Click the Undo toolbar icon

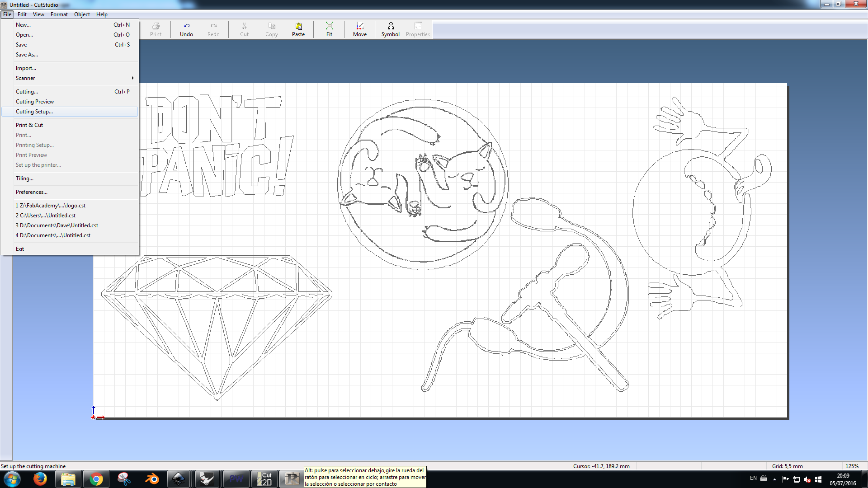186,29
